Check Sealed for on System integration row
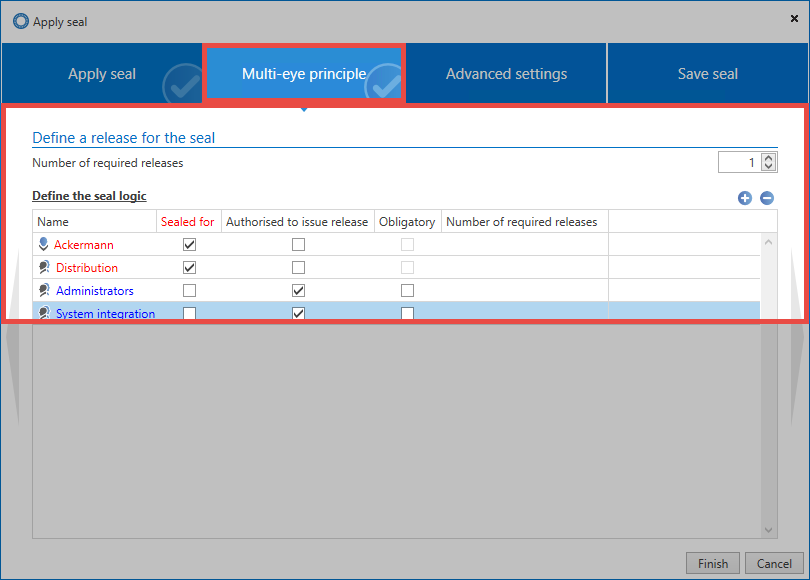 190,313
